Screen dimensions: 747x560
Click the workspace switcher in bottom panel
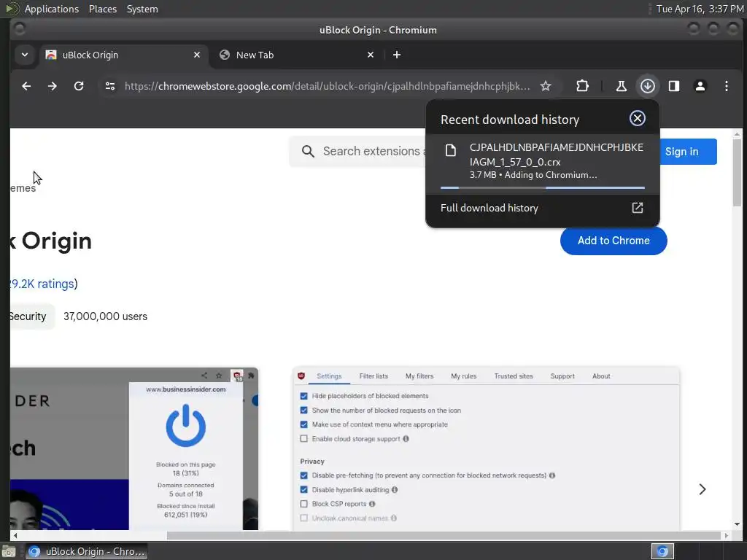click(662, 551)
